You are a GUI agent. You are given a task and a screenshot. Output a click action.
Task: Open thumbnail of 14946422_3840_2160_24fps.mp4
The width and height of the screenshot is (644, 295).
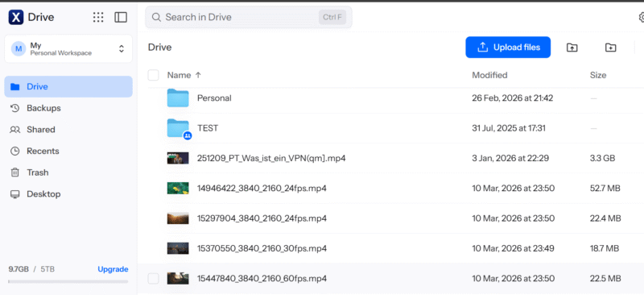[x=178, y=188]
